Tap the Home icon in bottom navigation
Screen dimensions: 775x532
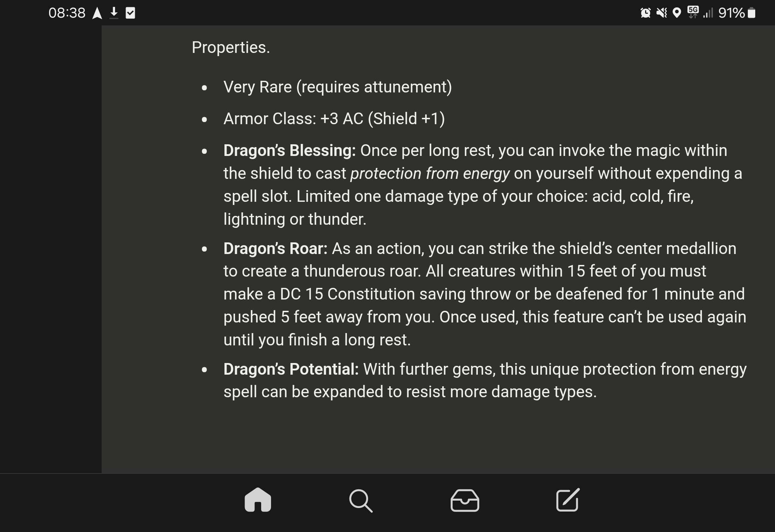click(x=258, y=500)
